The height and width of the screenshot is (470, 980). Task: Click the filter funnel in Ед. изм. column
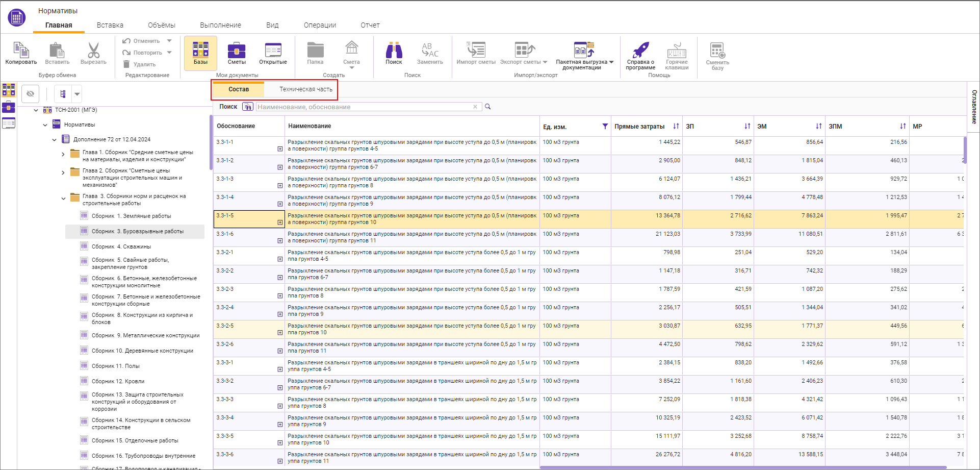[x=605, y=127]
